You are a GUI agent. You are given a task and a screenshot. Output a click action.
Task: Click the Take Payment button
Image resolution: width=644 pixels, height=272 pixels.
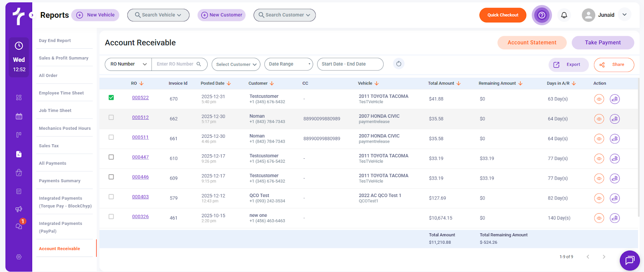click(x=603, y=43)
